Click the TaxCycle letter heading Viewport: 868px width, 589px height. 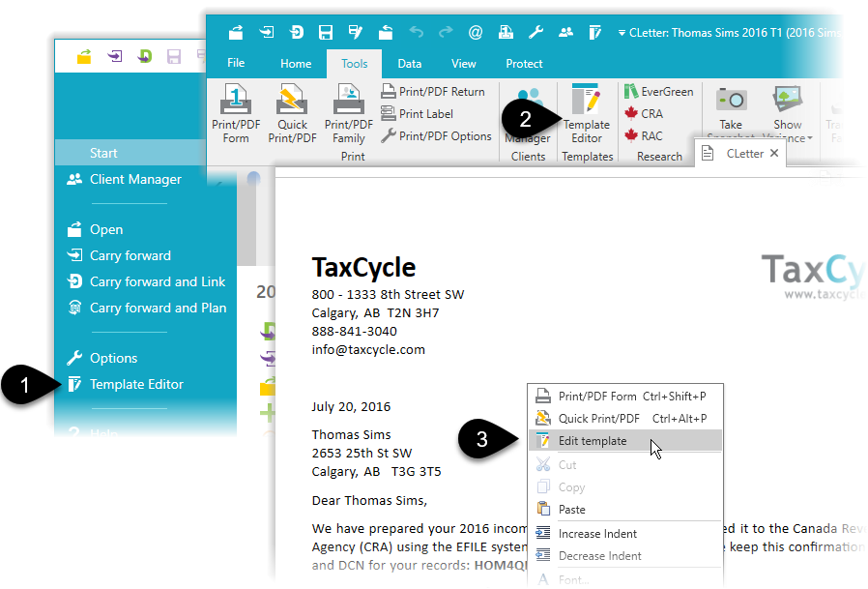pyautogui.click(x=363, y=268)
